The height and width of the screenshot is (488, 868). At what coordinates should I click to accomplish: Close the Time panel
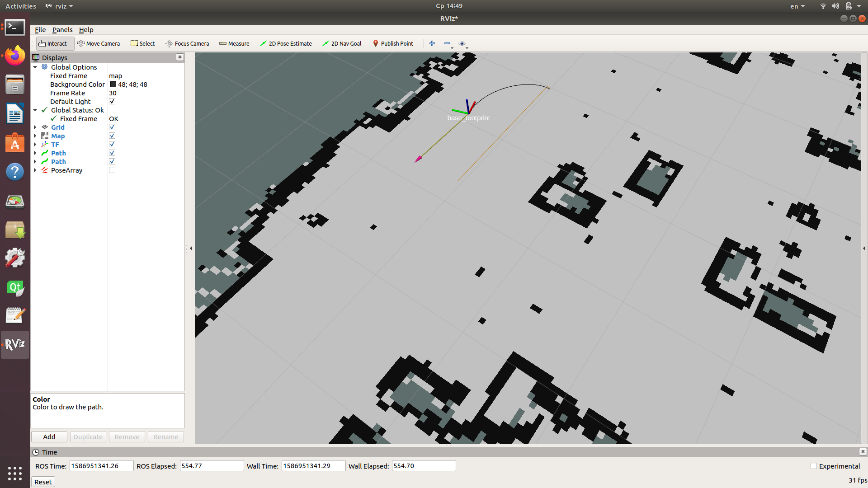863,451
